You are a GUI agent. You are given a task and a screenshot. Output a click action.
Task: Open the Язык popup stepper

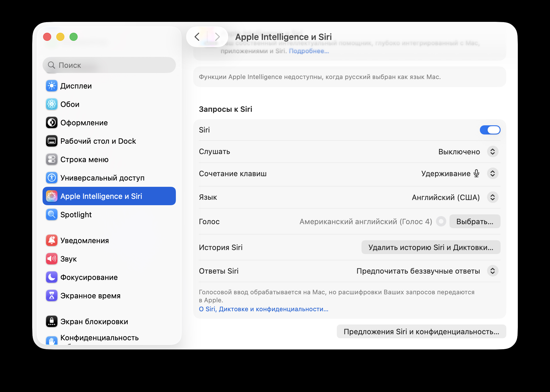[x=493, y=197]
